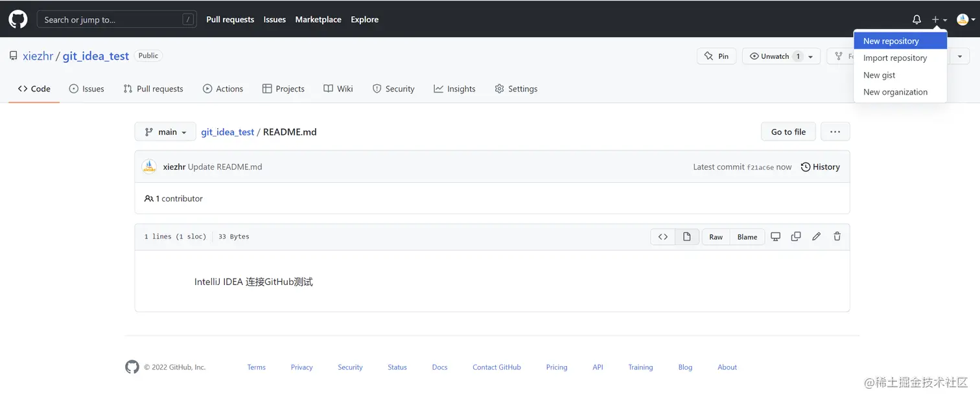Open the xiezhr commit author name
The image size is (980, 401).
coord(174,166)
